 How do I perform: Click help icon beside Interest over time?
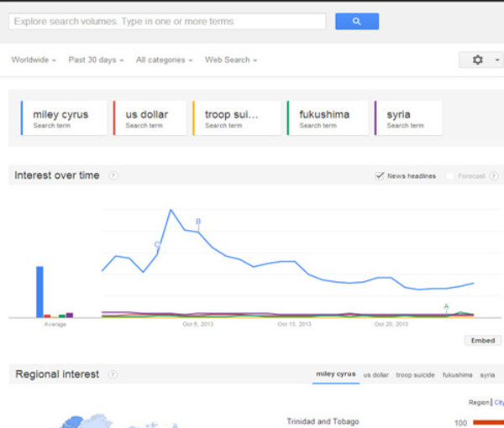(x=113, y=175)
